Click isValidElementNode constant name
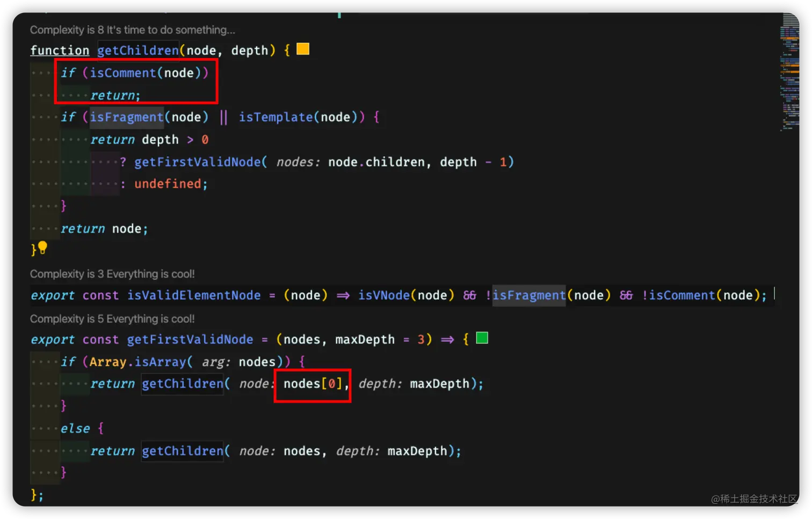Screen dimensions: 812x519 point(194,295)
